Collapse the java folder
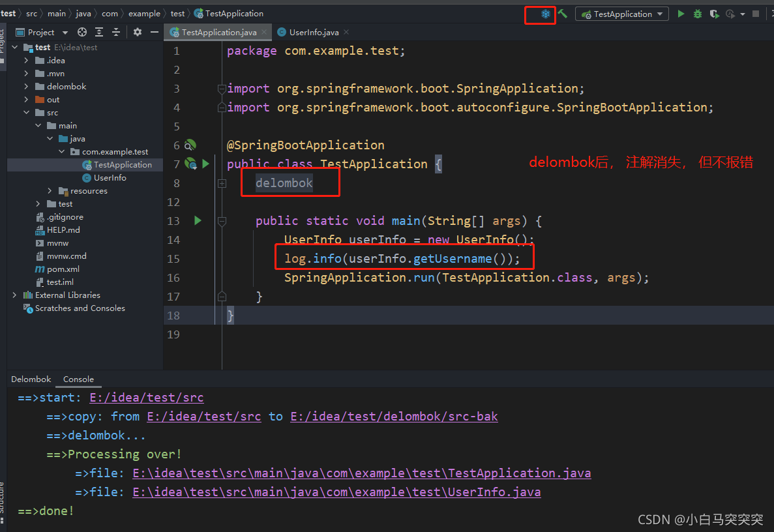The image size is (774, 532). click(50, 139)
